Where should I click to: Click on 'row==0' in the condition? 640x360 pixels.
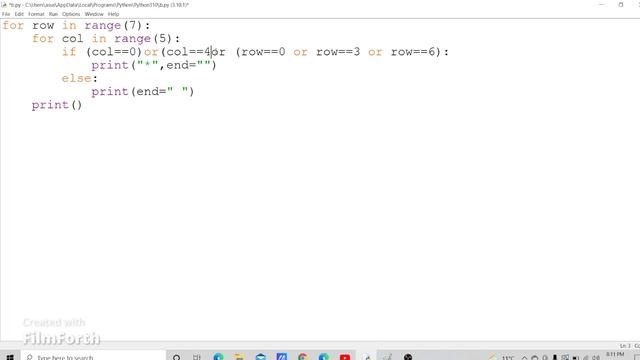coord(263,52)
